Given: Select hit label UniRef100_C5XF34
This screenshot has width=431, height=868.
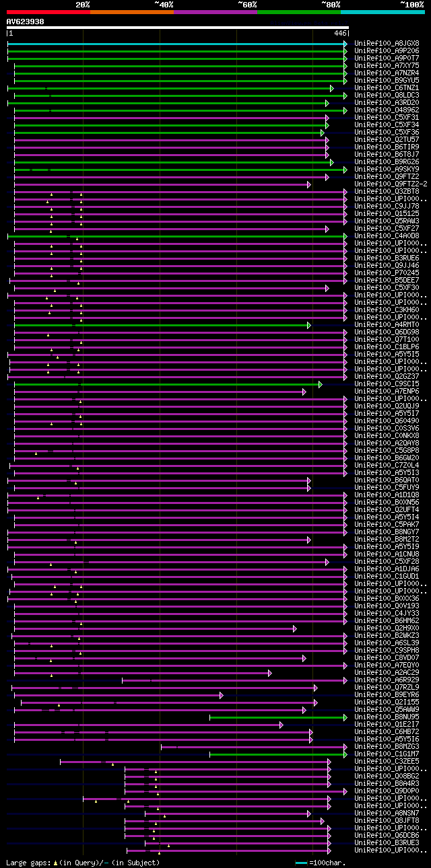Looking at the screenshot, I should 387,124.
